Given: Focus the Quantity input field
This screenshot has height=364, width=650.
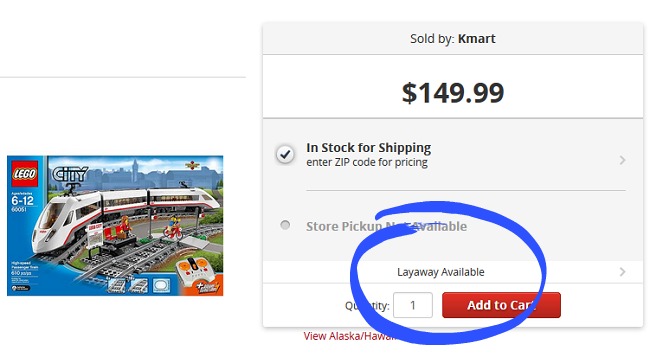Looking at the screenshot, I should click(x=413, y=305).
